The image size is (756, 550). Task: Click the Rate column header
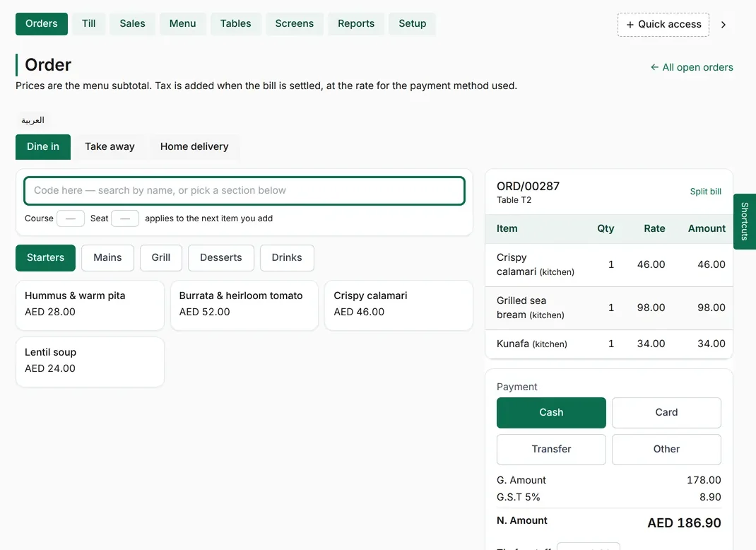(654, 228)
